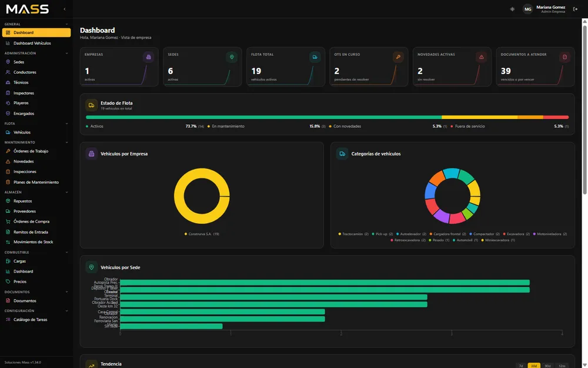Click the green Activos segment of fleet bar
The height and width of the screenshot is (368, 588).
coord(263,117)
